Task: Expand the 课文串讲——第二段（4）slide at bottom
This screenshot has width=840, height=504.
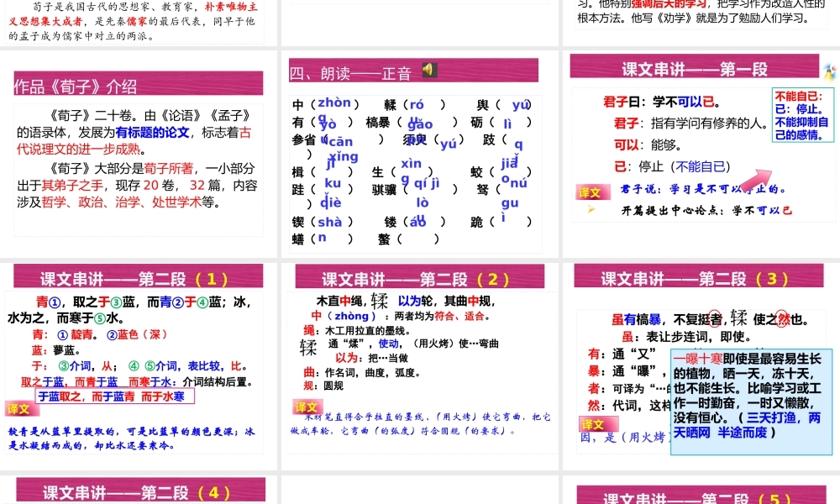Action: (139, 490)
